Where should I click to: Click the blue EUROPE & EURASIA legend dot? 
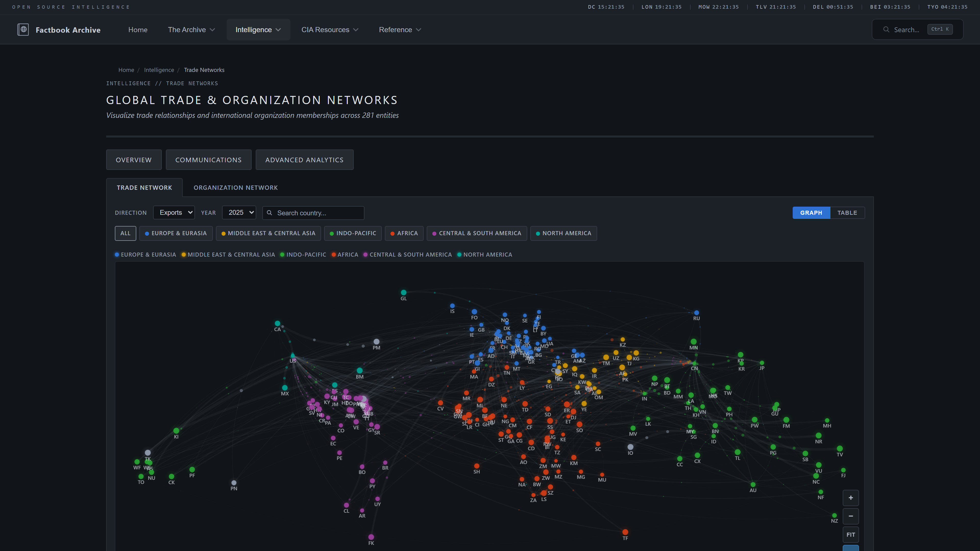(116, 254)
